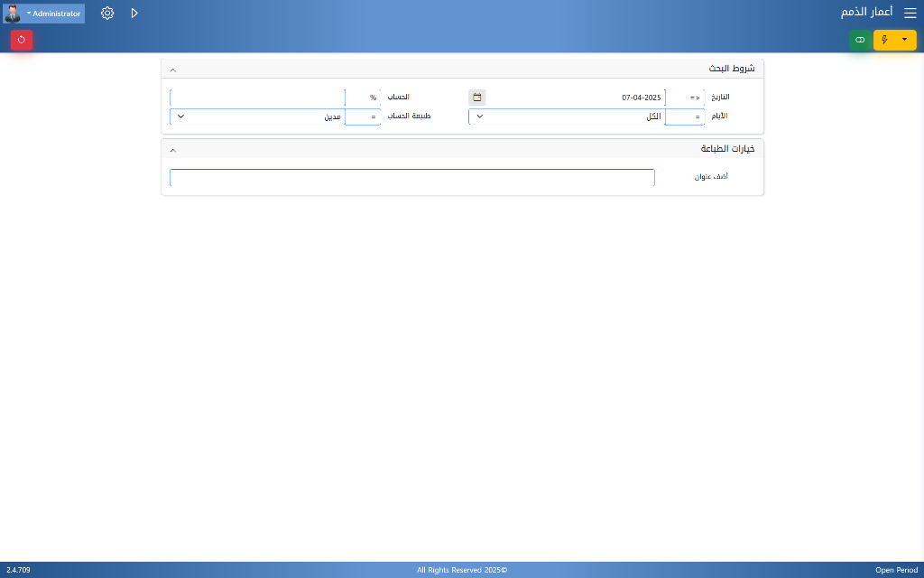Click the yellow lightning execute button
This screenshot has height=578, width=924.
point(884,40)
